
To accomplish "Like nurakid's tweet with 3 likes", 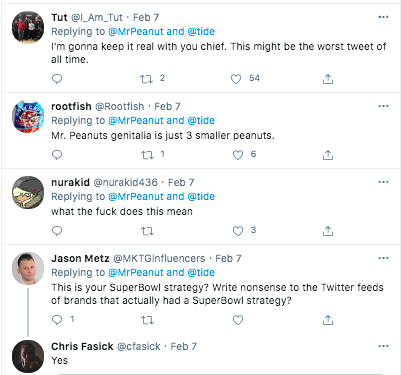I will [238, 231].
